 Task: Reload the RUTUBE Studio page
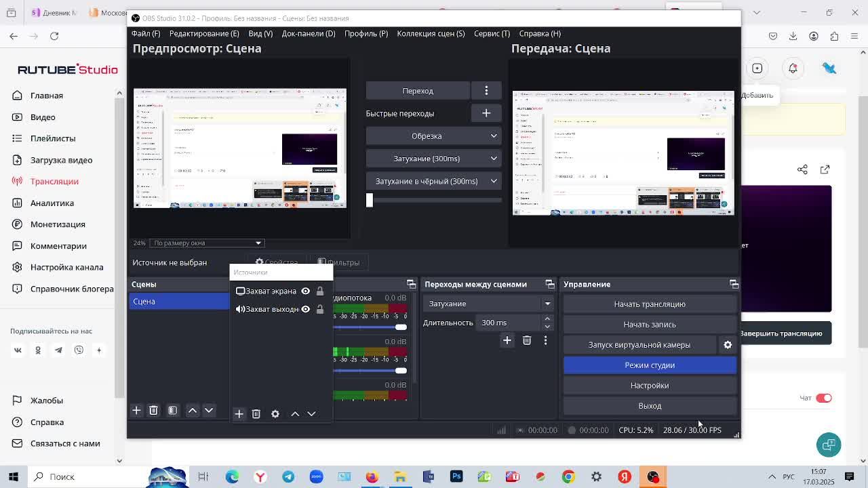click(54, 36)
